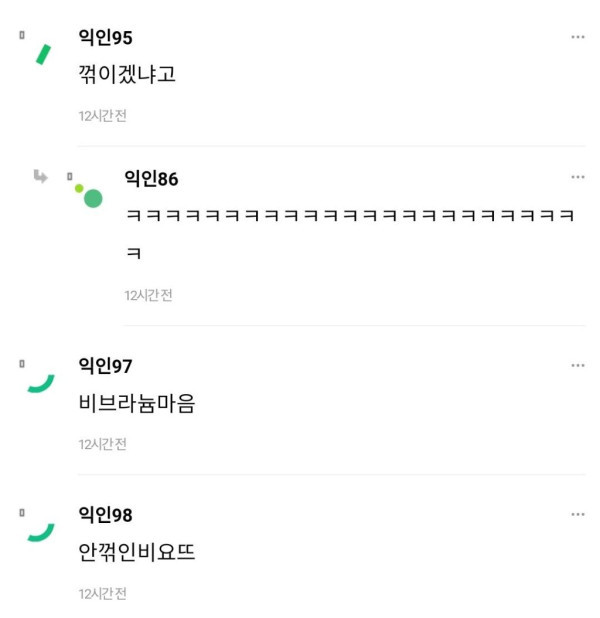Viewport: 600px width, 618px height.
Task: Click the reply arrow icon beside 익인86
Action: (x=40, y=176)
